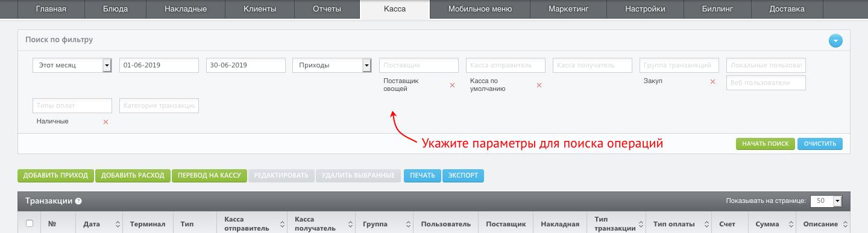This screenshot has height=233, width=868.
Task: Select the Касса tab
Action: pos(395,9)
